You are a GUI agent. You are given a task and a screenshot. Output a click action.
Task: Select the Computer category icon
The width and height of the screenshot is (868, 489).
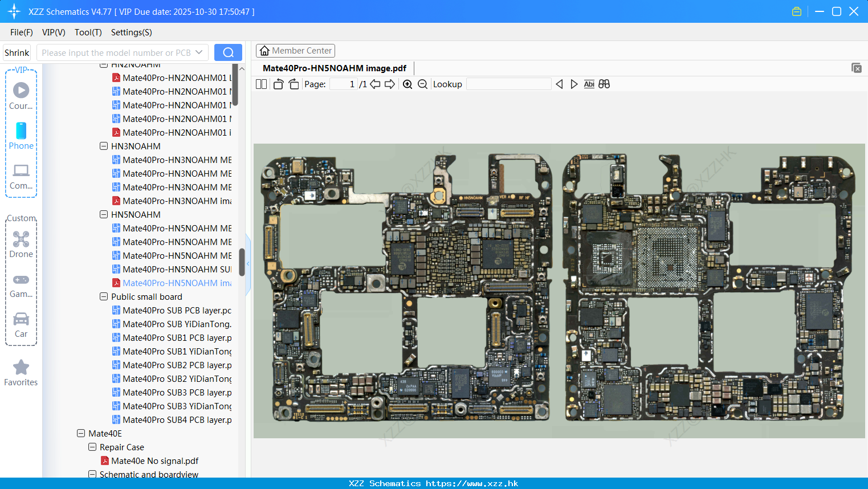click(21, 170)
